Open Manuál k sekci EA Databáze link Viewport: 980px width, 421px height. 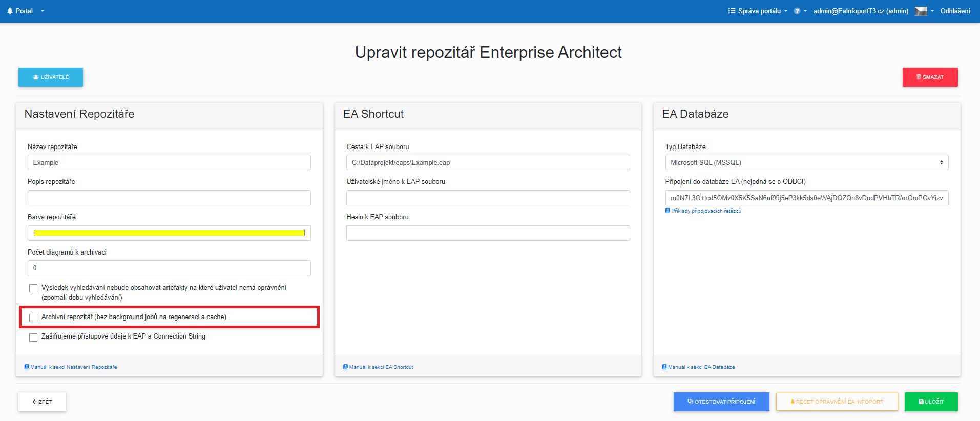click(698, 367)
